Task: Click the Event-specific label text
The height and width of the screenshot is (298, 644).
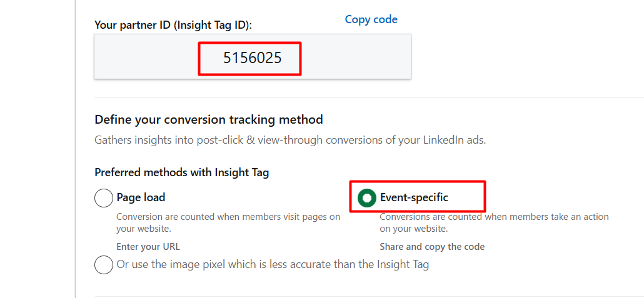Action: pos(414,197)
